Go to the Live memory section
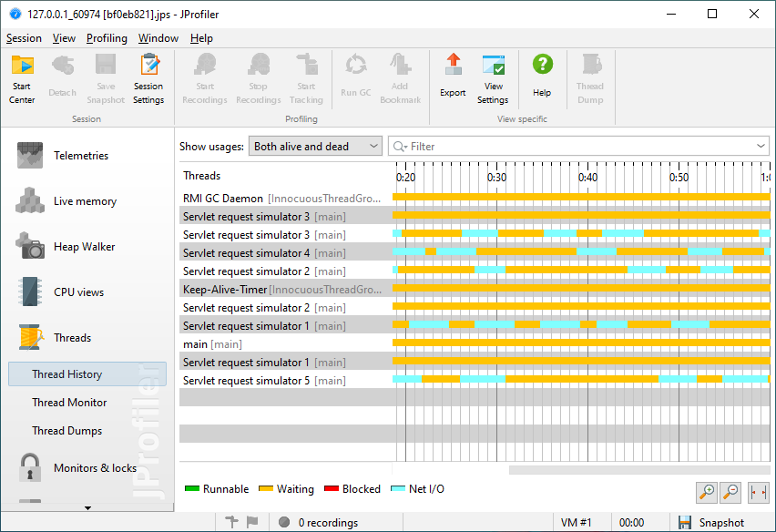The image size is (776, 532). tap(85, 201)
